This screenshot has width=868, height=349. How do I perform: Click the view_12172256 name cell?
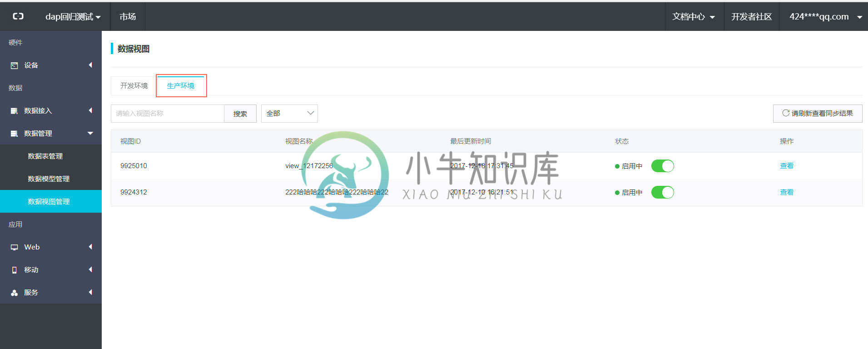coord(309,166)
